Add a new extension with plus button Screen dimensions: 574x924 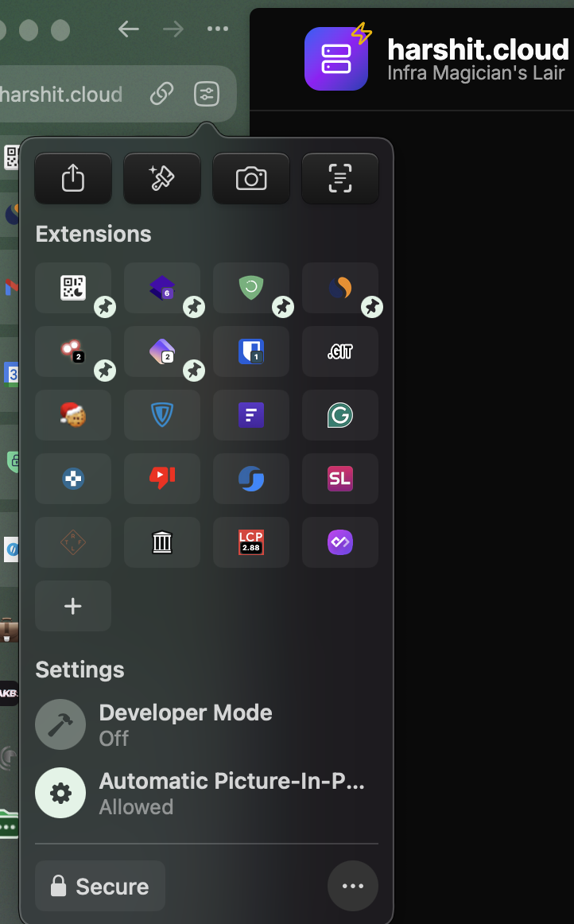[x=73, y=606]
